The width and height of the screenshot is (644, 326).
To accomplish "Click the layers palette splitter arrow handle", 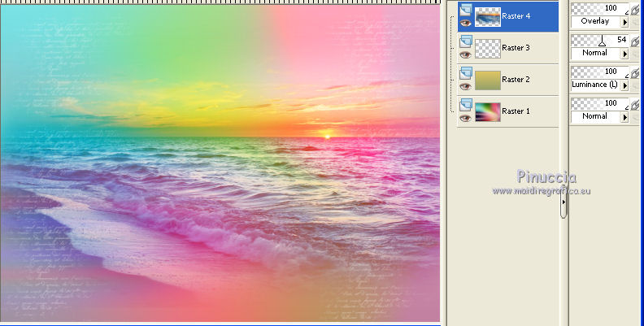I will [563, 202].
